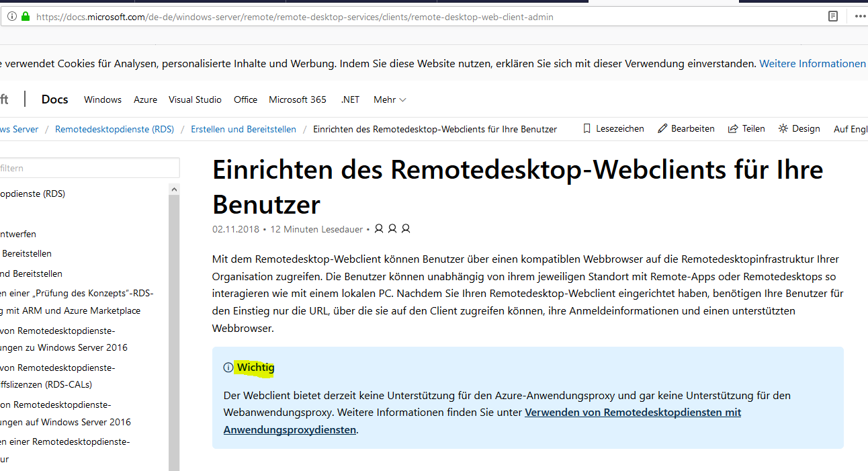Viewport: 868px width, 471px height.
Task: Go to Docs home link
Action: click(x=54, y=99)
